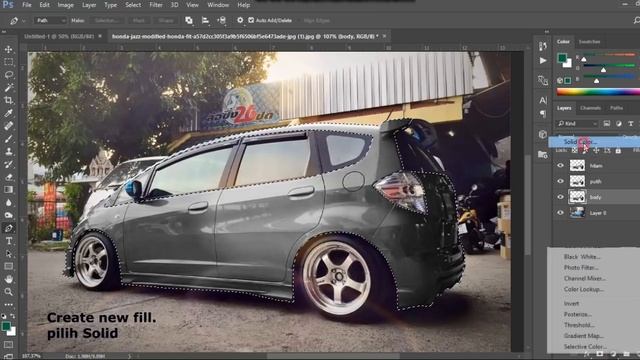This screenshot has height=360, width=640.
Task: Open the Path mode dropdown
Action: click(51, 20)
